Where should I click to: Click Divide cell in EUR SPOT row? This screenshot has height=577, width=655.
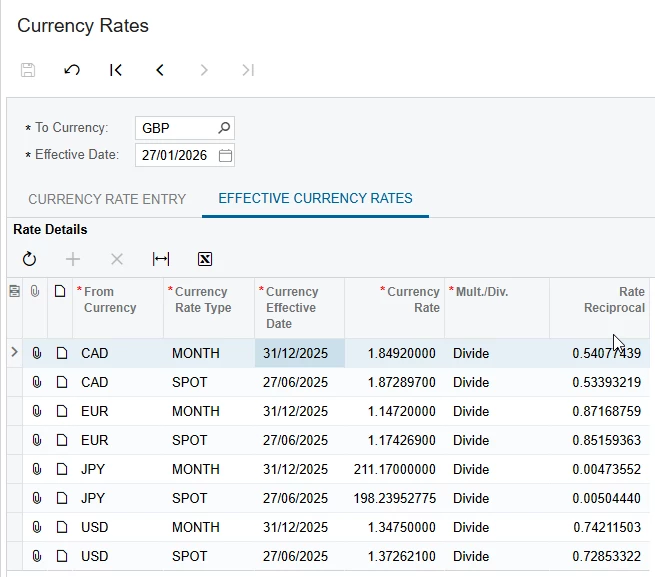tap(497, 440)
